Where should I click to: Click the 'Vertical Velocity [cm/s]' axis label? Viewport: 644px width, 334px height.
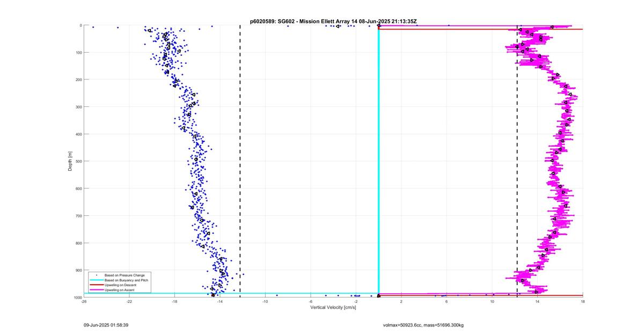333,307
